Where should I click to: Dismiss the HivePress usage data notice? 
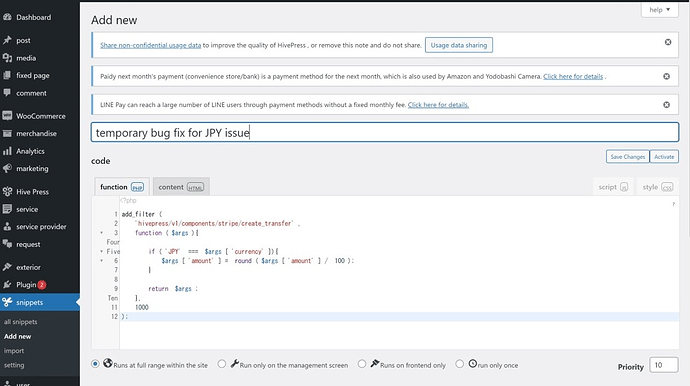tap(668, 42)
